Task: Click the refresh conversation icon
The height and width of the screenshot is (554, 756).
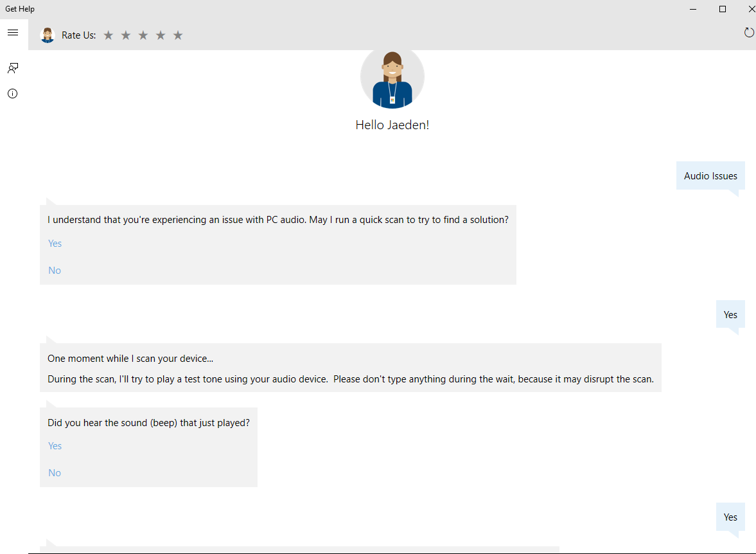Action: [x=749, y=33]
